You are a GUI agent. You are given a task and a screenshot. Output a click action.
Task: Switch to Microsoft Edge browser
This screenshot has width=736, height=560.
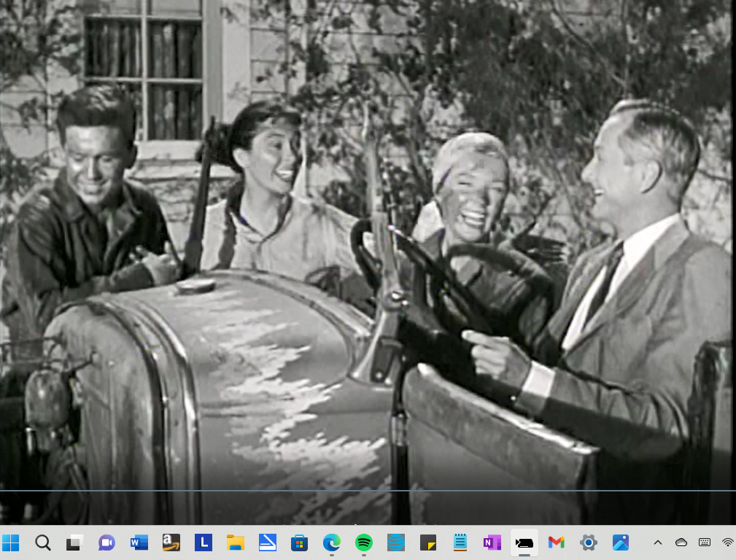(x=331, y=542)
